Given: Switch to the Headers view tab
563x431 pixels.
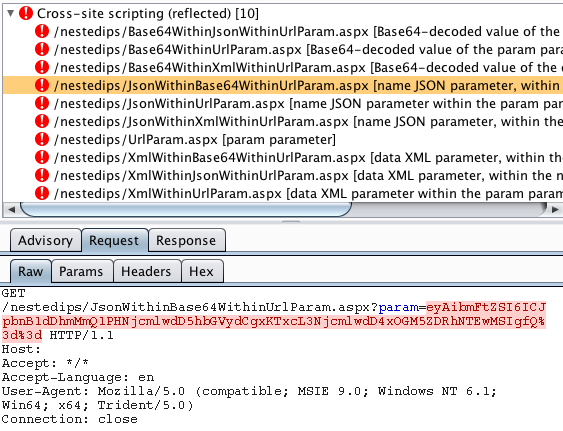Looking at the screenshot, I should click(x=146, y=271).
